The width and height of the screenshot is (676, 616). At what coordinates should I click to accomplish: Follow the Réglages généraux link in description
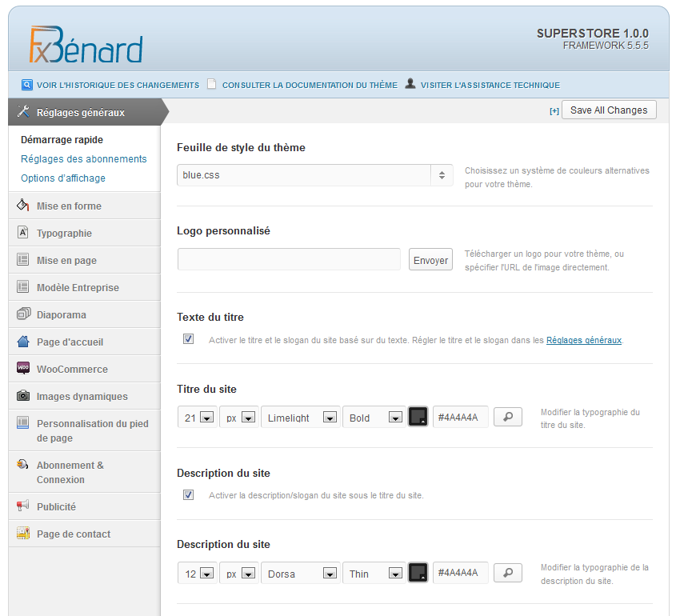pyautogui.click(x=583, y=340)
